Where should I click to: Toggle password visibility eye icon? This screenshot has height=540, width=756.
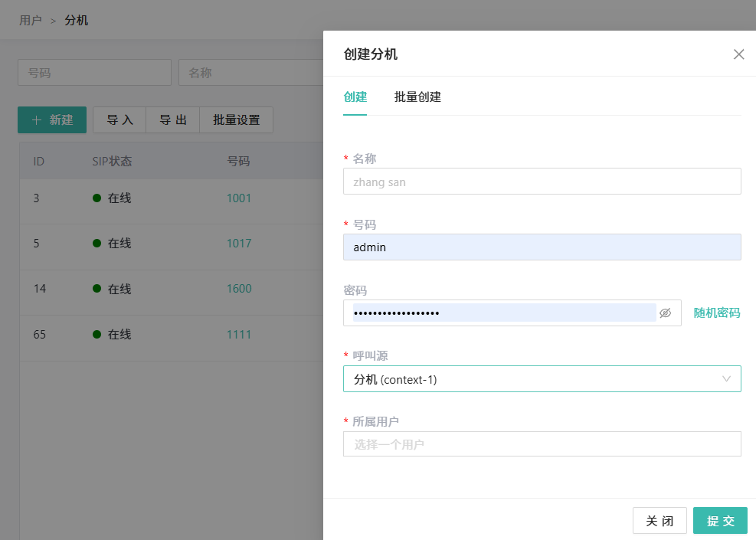665,313
